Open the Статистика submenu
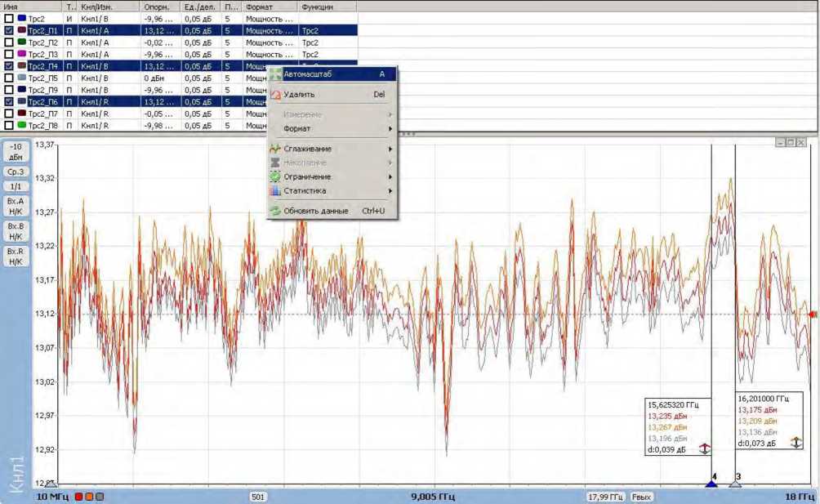 click(x=332, y=191)
